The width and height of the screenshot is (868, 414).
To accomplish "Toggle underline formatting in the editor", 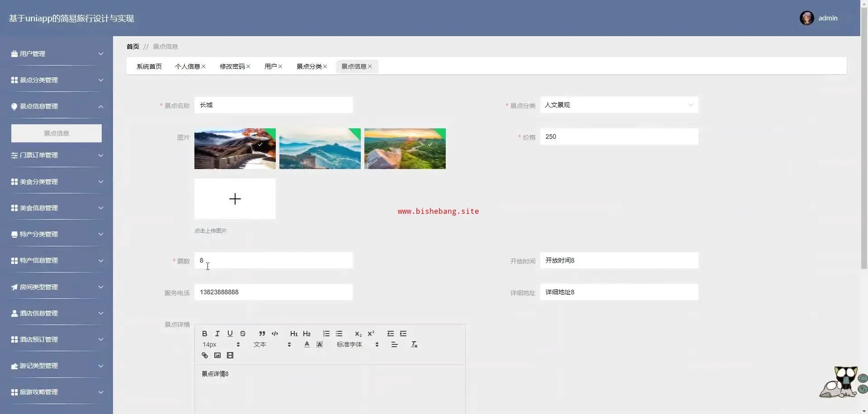I will [230, 334].
